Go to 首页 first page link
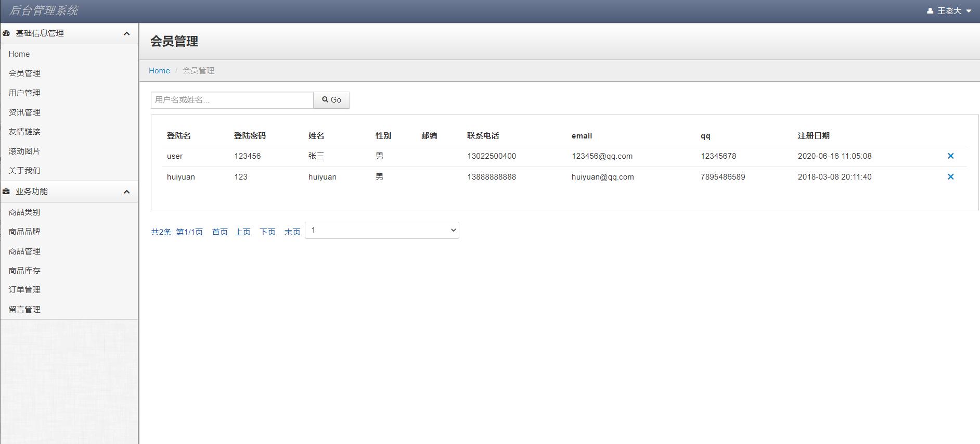Image resolution: width=980 pixels, height=444 pixels. pos(220,232)
